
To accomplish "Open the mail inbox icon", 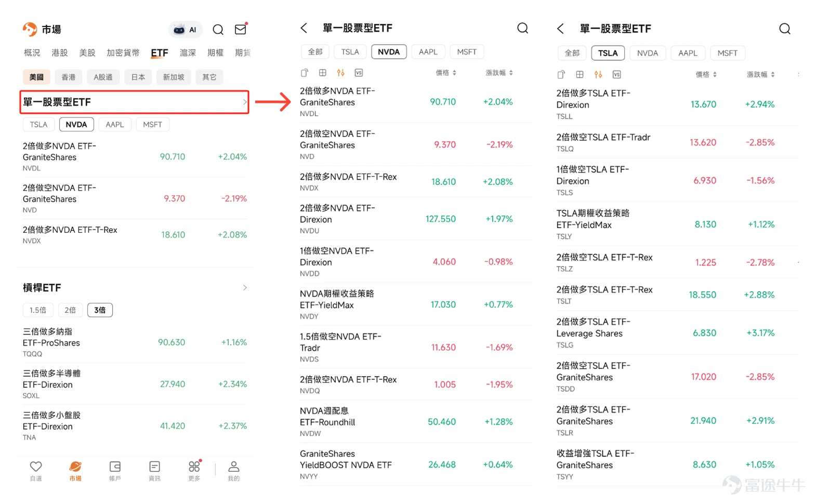I will click(x=241, y=29).
